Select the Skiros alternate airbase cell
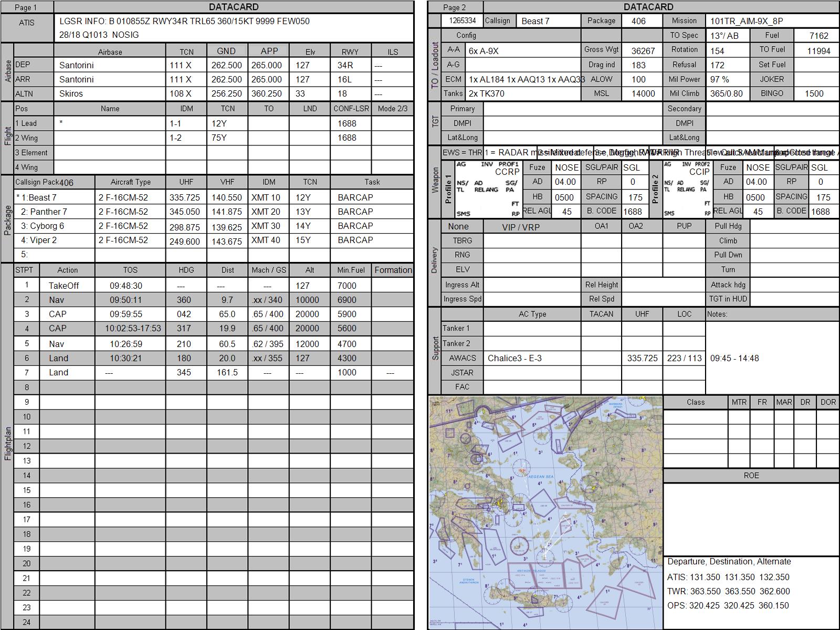 [x=109, y=93]
